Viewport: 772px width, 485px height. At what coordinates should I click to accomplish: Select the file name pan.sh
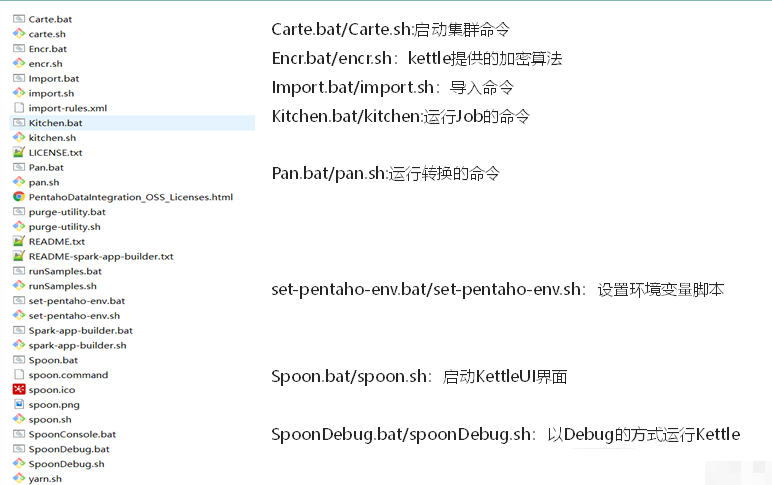point(44,182)
